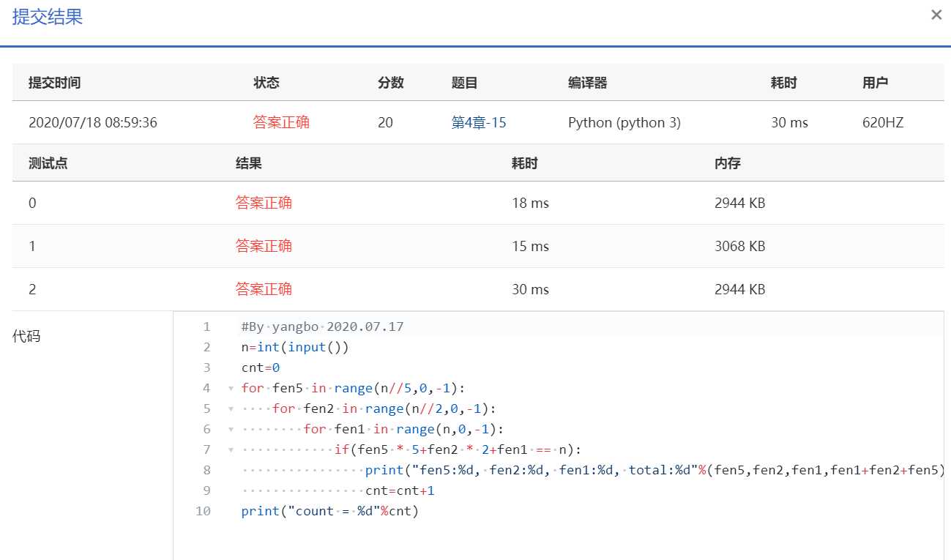Click the 30 ms time for test point 2
Screen dimensions: 951x560
click(x=530, y=289)
